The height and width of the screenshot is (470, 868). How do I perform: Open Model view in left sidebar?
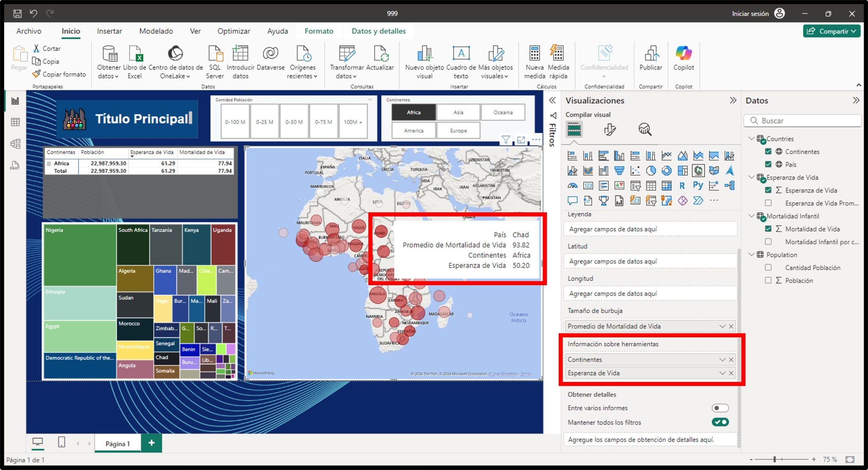(x=15, y=144)
